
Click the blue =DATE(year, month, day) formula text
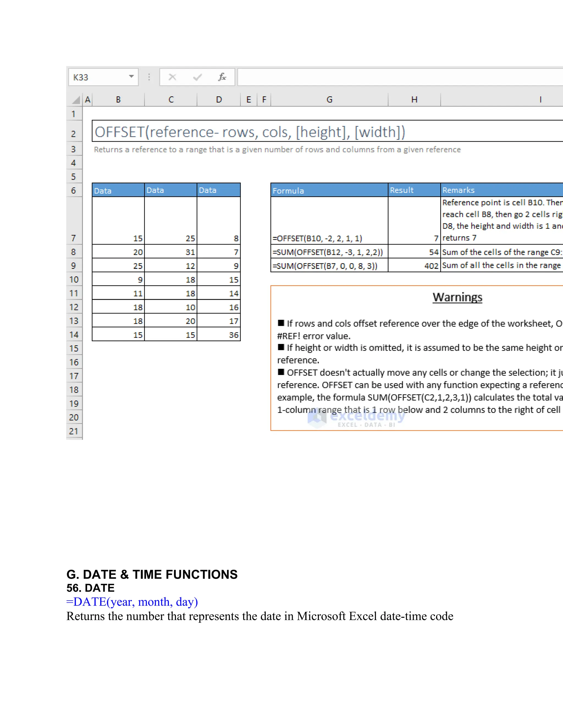[132, 602]
